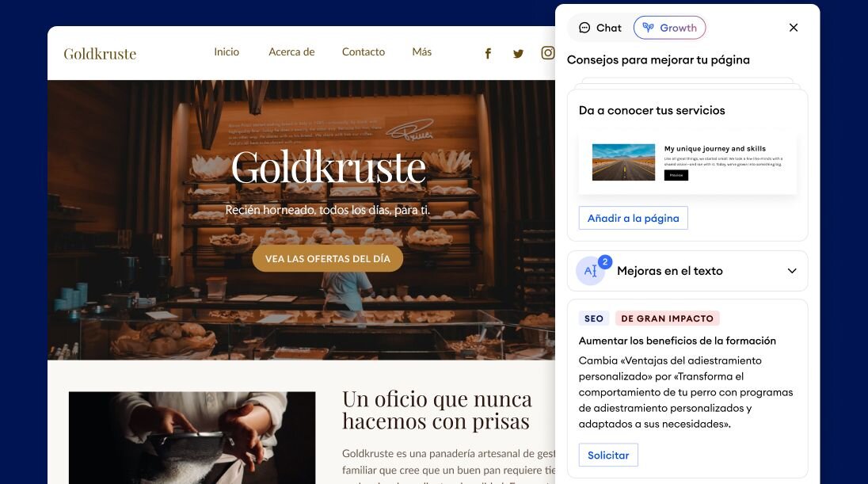
Task: Close the Growth tips panel
Action: click(x=794, y=28)
